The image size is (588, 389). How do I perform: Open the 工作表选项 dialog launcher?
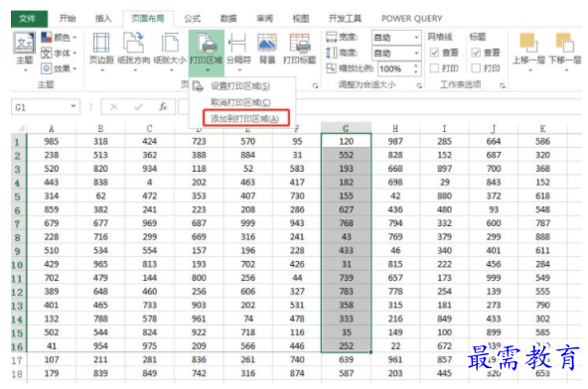click(503, 86)
